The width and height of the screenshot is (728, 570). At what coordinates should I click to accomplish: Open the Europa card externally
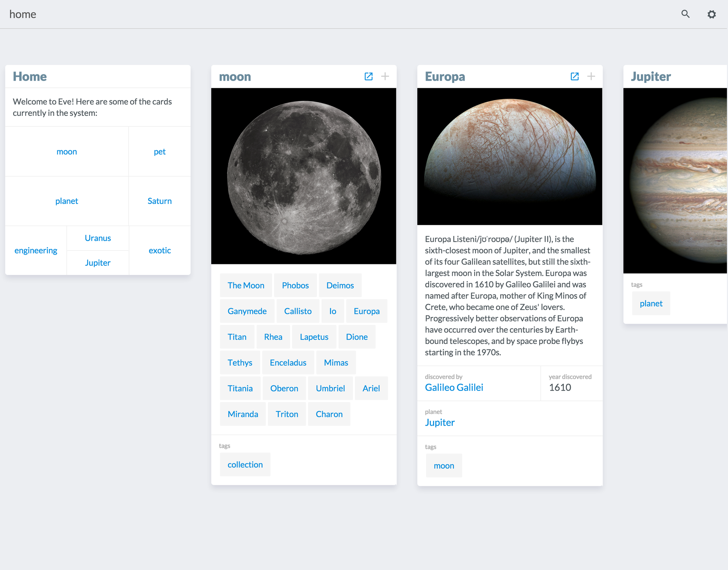(575, 76)
